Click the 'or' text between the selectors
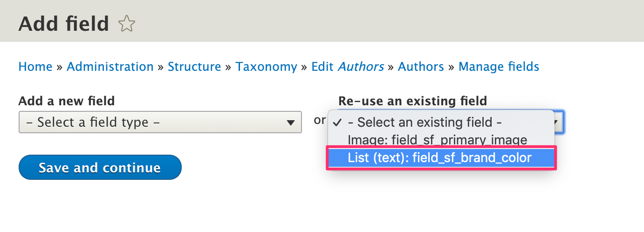Image resolution: width=644 pixels, height=232 pixels. pyautogui.click(x=320, y=120)
